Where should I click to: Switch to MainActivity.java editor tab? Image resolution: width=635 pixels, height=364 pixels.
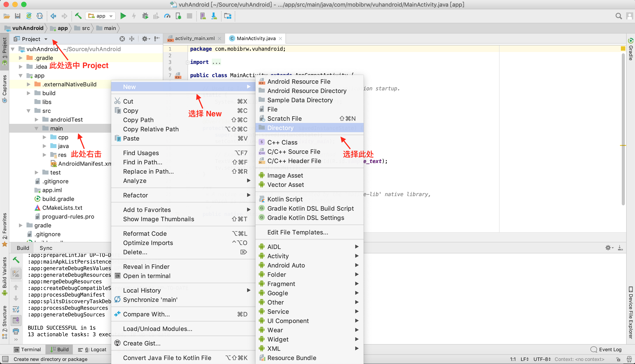pyautogui.click(x=256, y=39)
